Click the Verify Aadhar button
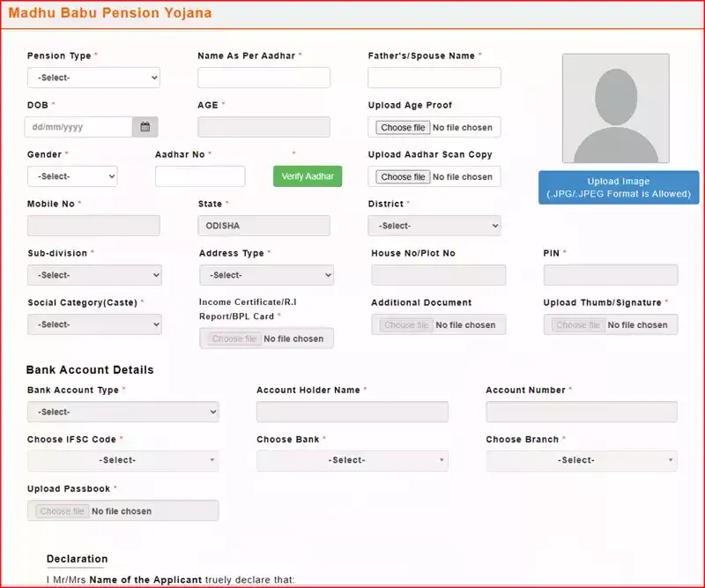The image size is (705, 588). (308, 176)
